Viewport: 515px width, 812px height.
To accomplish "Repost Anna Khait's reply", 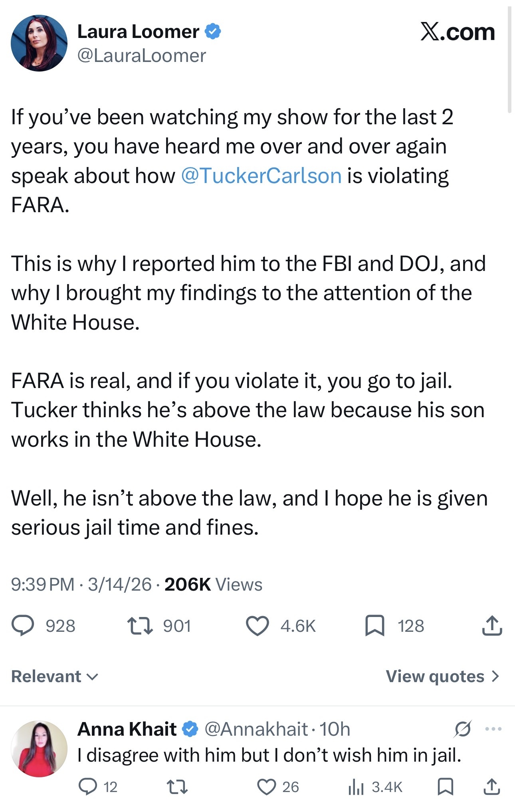I will pos(177,787).
